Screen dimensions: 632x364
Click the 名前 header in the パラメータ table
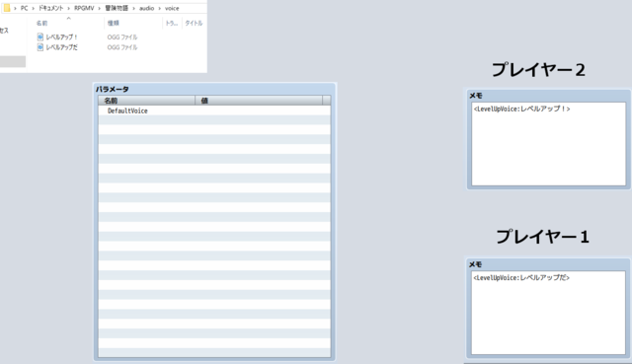147,101
